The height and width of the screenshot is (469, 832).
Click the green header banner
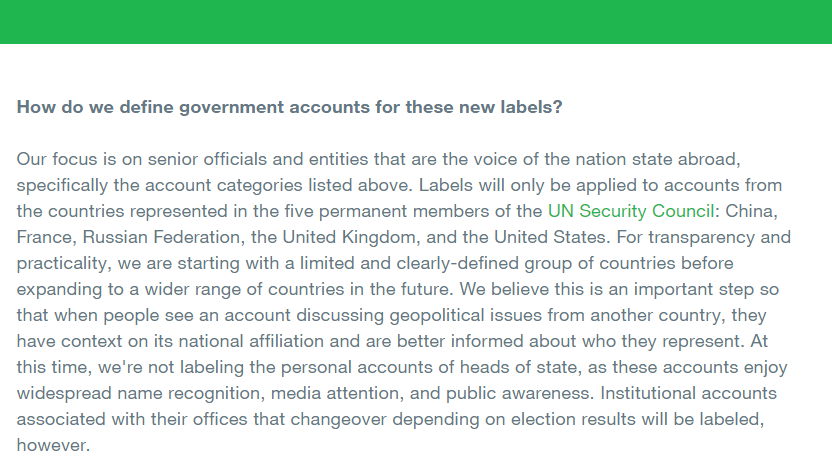click(416, 22)
